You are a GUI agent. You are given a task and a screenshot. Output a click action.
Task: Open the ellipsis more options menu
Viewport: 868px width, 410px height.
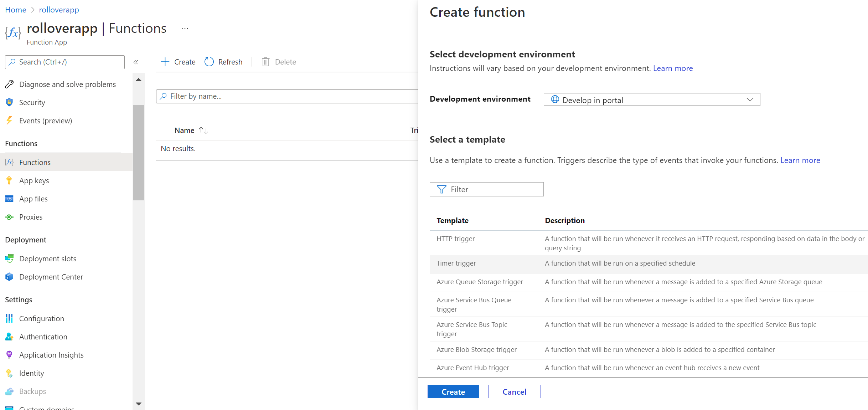[x=185, y=29]
